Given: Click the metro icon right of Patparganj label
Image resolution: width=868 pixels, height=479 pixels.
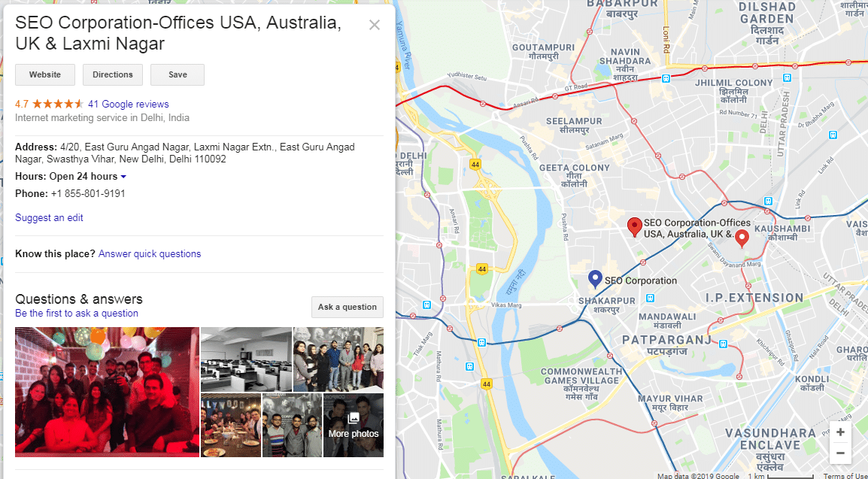Looking at the screenshot, I should [x=723, y=344].
